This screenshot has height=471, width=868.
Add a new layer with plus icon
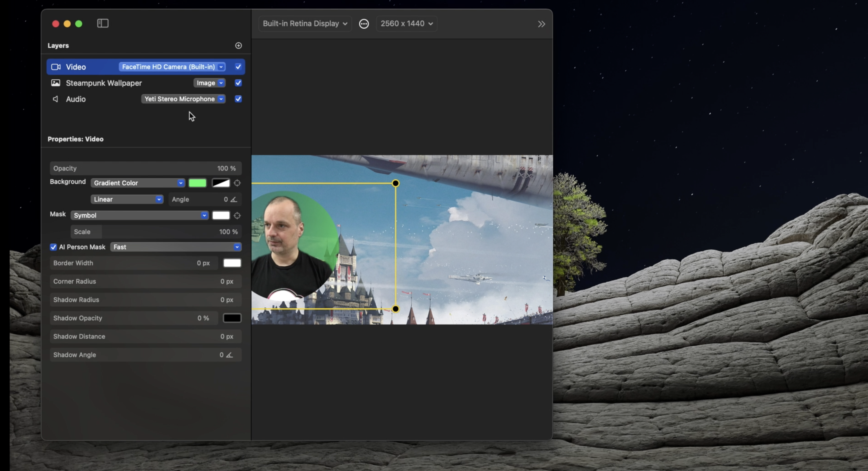point(238,45)
